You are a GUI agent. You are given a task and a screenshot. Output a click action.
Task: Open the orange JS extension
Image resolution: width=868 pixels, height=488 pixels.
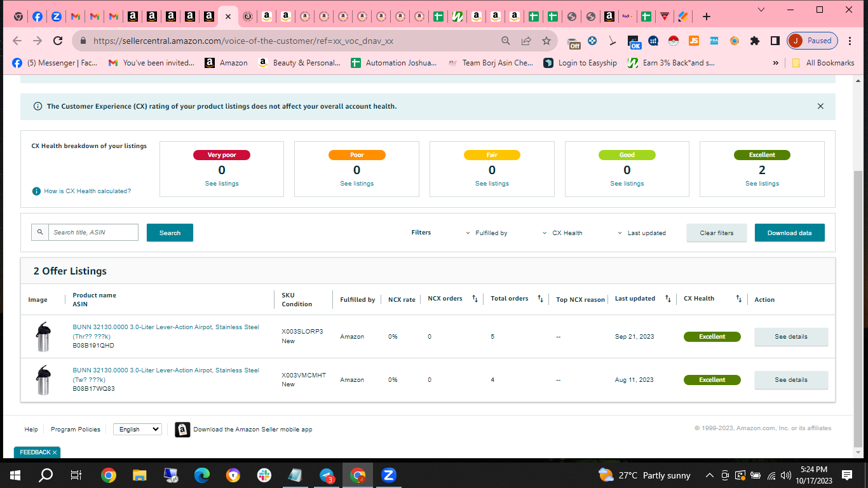pos(694,41)
